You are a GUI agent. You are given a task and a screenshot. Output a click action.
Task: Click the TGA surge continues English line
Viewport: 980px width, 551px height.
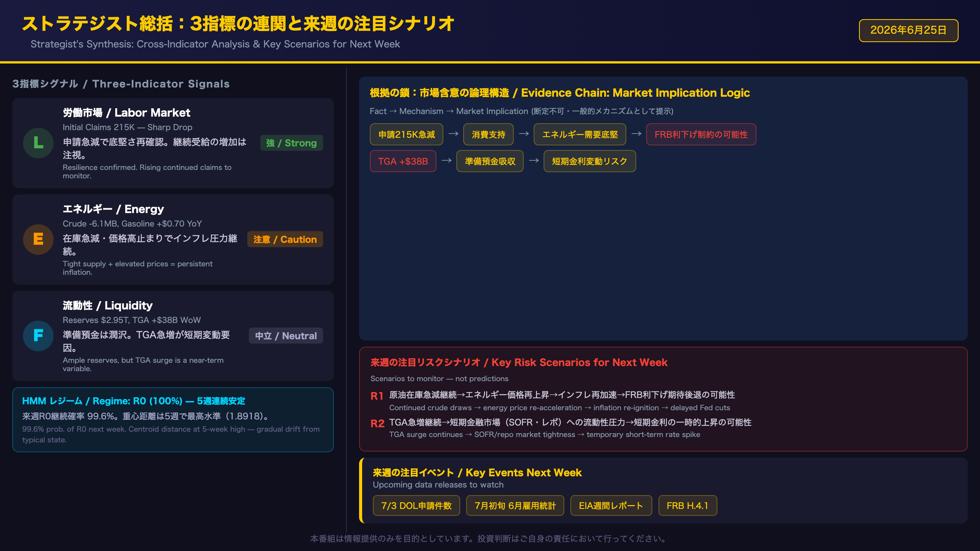(545, 434)
